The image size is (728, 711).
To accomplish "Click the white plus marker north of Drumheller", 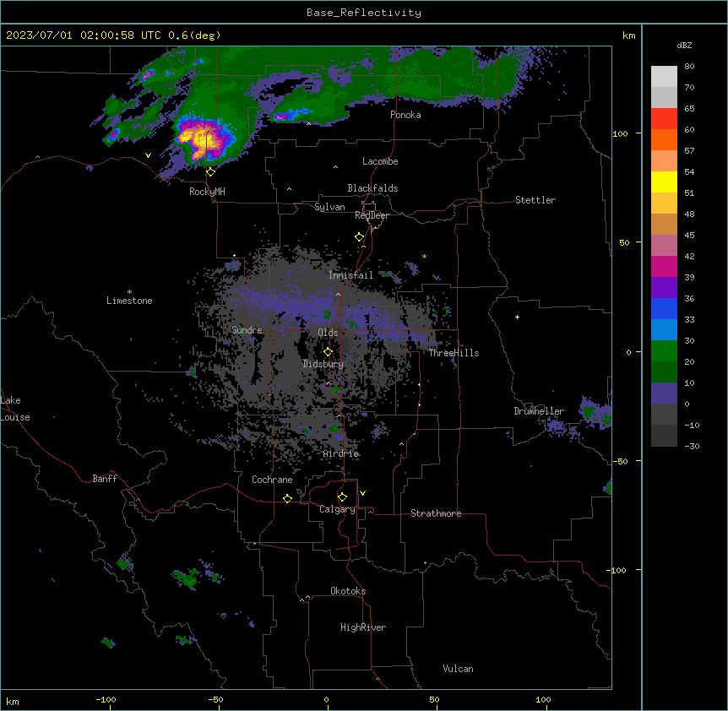I will point(517,317).
